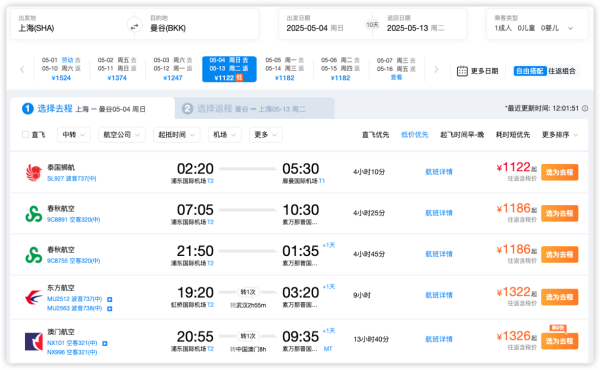The height and width of the screenshot is (370, 600).
Task: Click the 泰国狮航 airline logo
Action: coord(34,173)
